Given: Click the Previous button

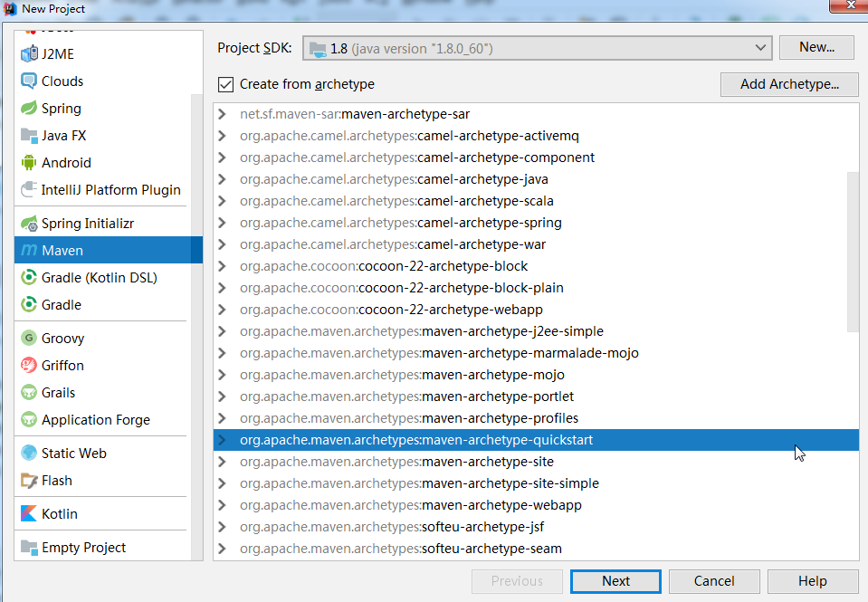Looking at the screenshot, I should 517,581.
